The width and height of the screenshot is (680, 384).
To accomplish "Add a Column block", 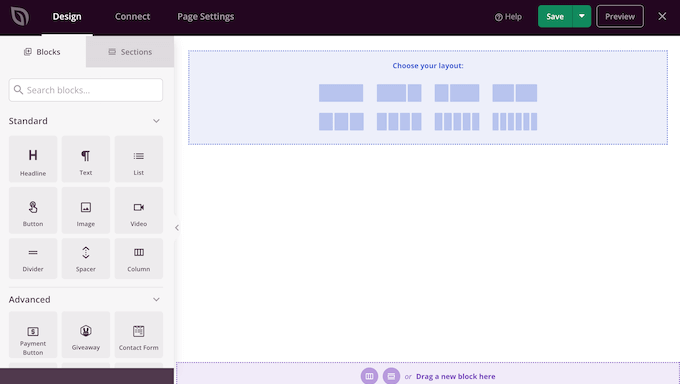I will pos(139,259).
